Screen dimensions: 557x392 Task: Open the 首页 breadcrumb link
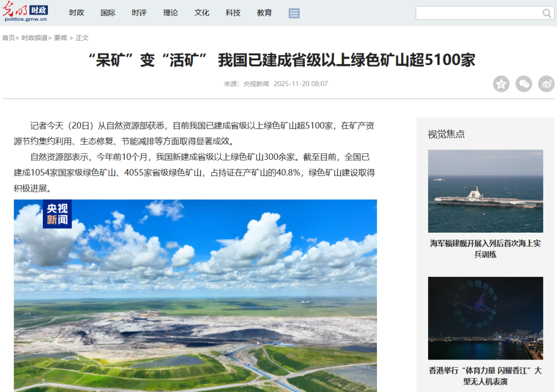(8, 38)
